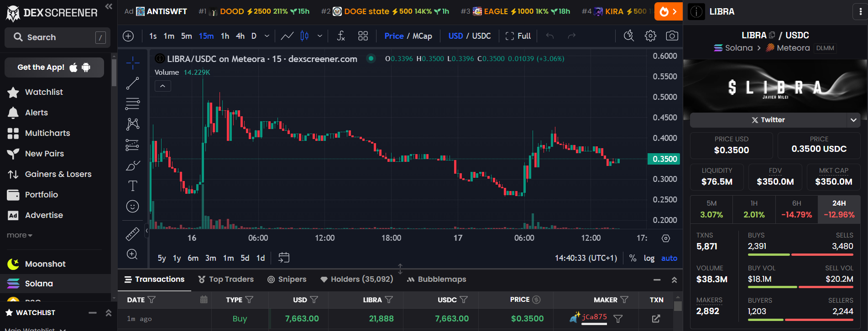Click the search input field

pyautogui.click(x=58, y=37)
